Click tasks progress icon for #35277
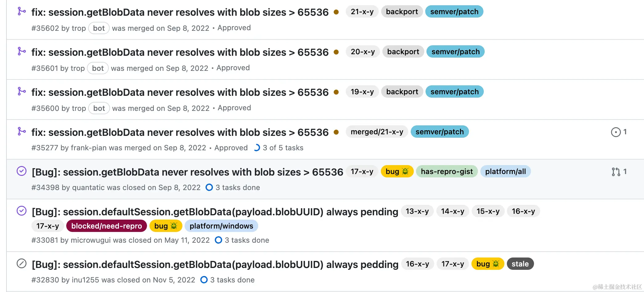Screen dimensions: 644x292 click(257, 148)
